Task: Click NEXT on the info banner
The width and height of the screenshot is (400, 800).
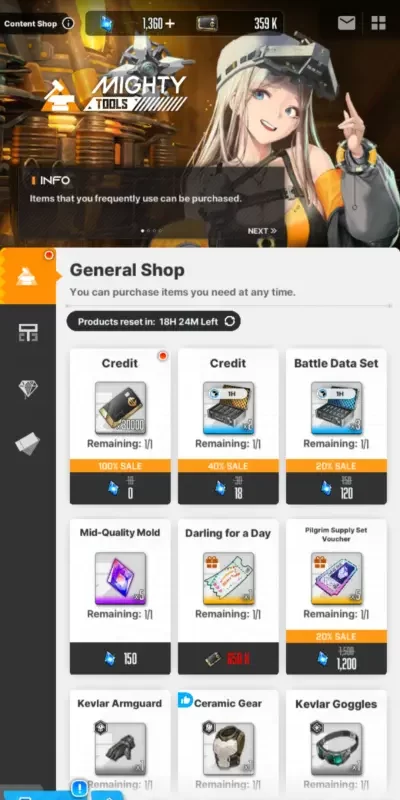Action: tap(262, 231)
